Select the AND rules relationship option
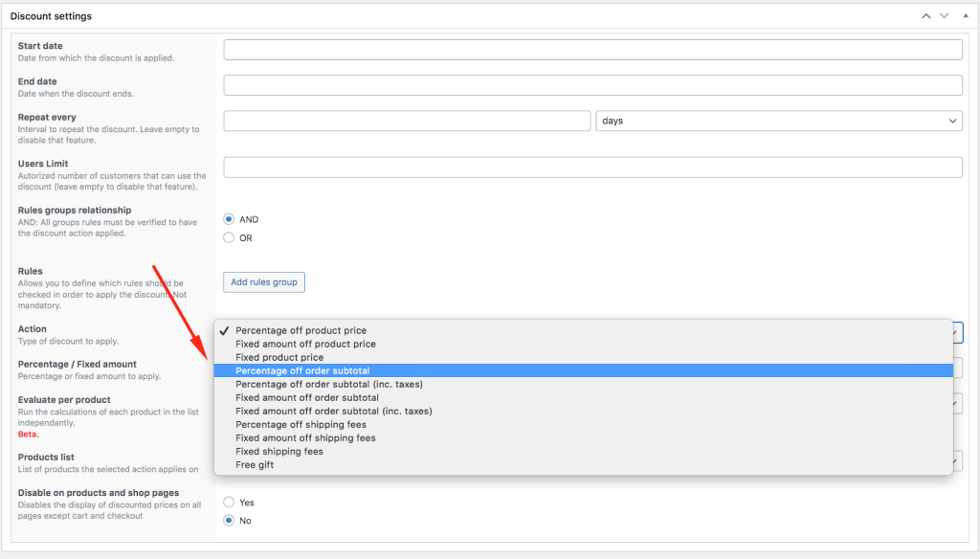980x559 pixels. (229, 219)
